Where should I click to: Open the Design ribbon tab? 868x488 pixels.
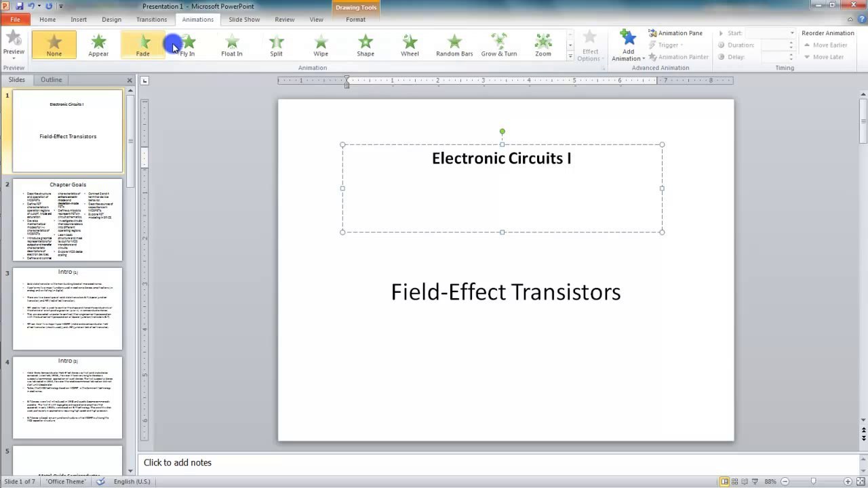(111, 20)
